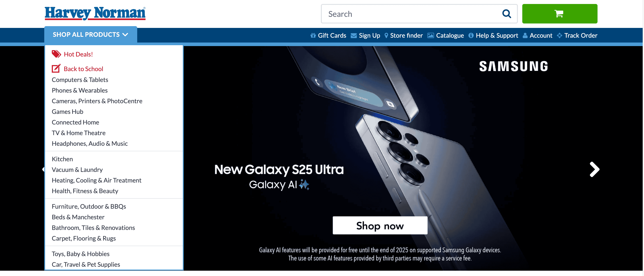Open TV & Home Theatre category
The height and width of the screenshot is (276, 644).
click(79, 133)
